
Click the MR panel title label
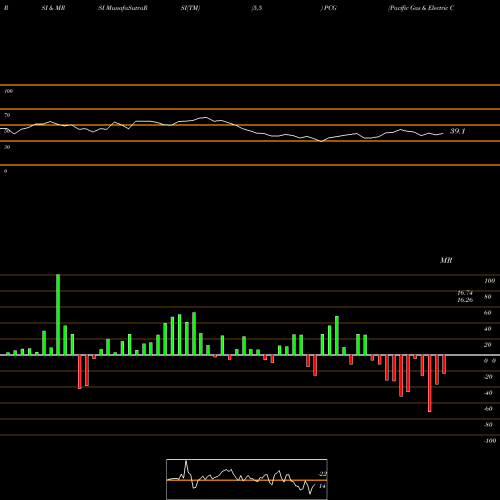[446, 260]
